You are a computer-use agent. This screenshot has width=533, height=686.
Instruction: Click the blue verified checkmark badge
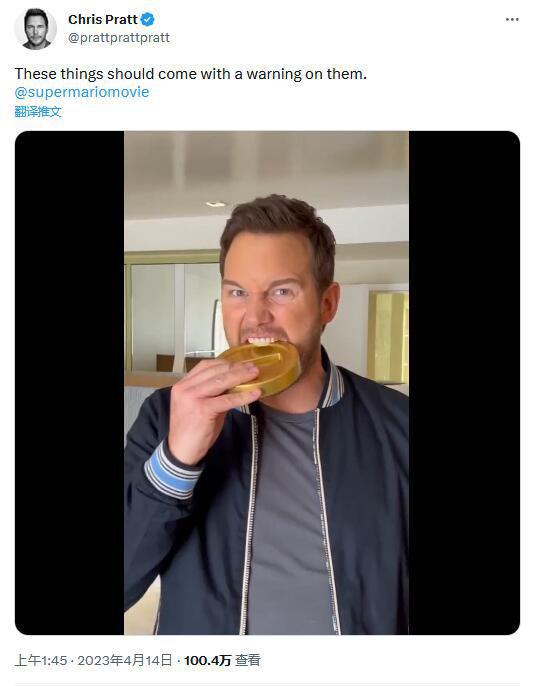(x=147, y=19)
